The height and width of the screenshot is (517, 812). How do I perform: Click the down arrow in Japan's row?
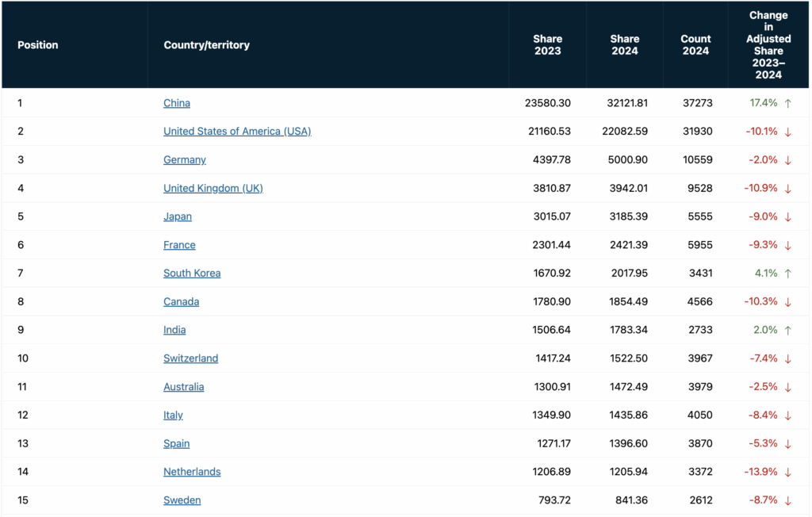(787, 217)
